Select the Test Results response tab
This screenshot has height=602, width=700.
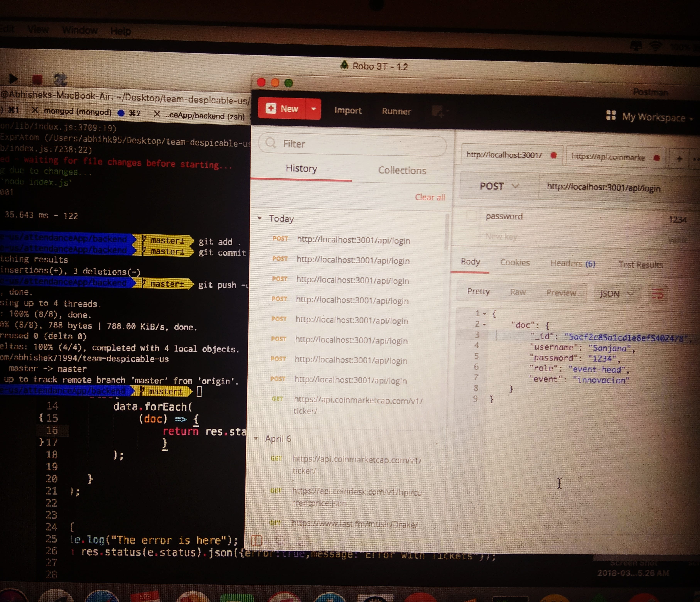(641, 265)
